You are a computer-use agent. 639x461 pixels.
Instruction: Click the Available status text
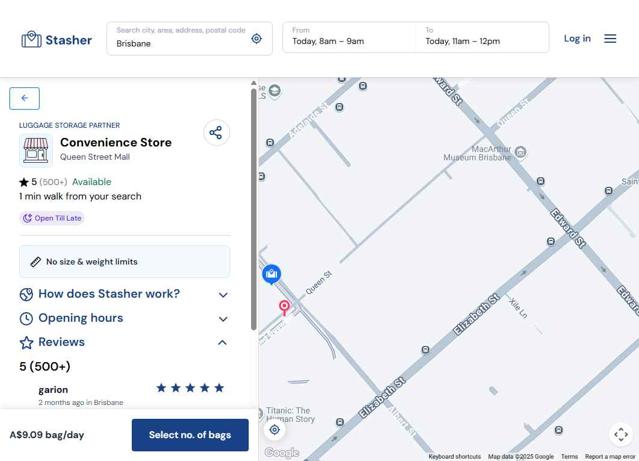92,182
